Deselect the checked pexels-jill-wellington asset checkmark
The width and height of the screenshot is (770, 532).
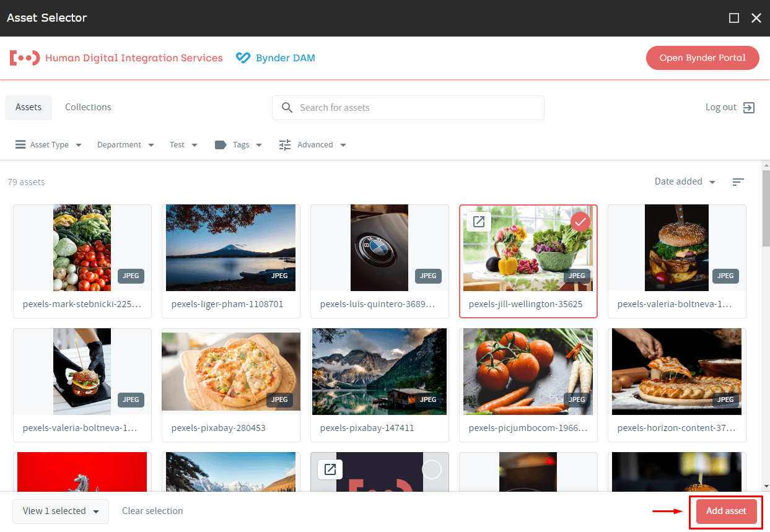pos(580,222)
